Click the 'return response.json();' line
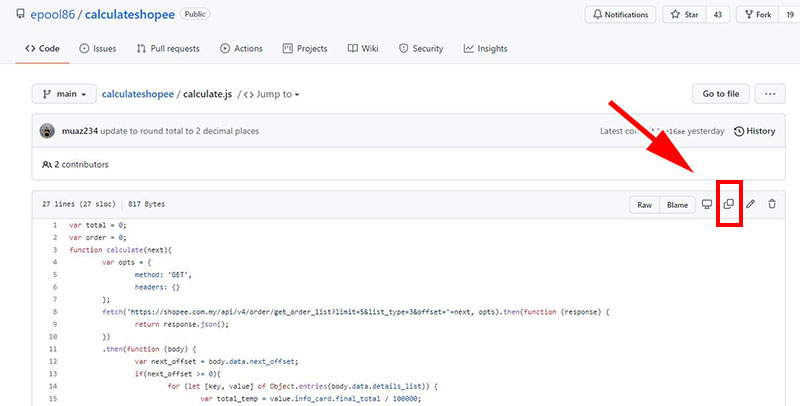 coord(182,324)
